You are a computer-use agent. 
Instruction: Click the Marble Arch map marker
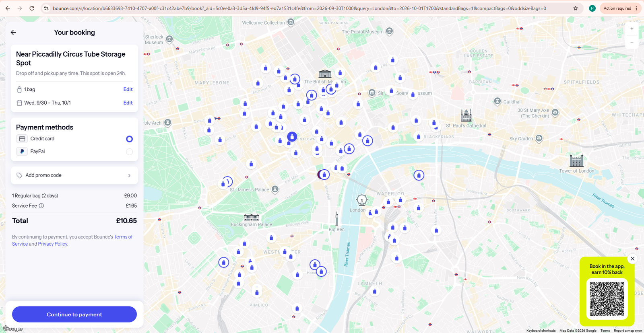point(168,122)
